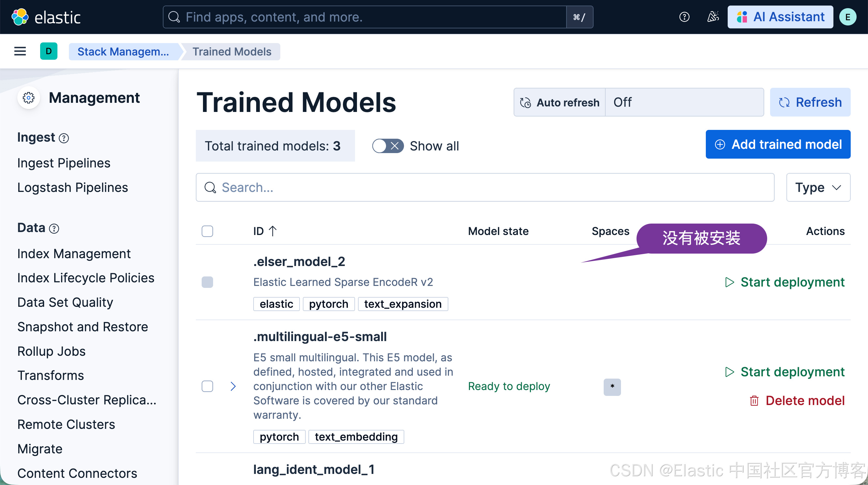Click the green D space avatar
Viewport: 868px width, 485px height.
pyautogui.click(x=49, y=51)
